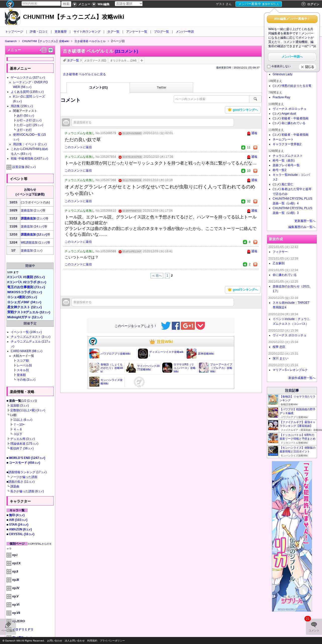Open login via the gear icon

(303, 4)
